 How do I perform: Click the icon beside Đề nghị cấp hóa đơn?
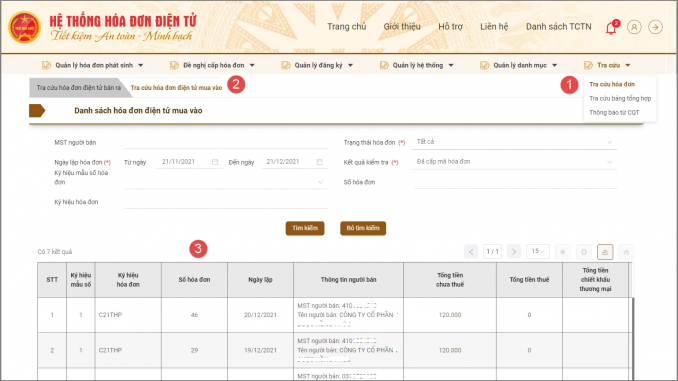[x=174, y=65]
